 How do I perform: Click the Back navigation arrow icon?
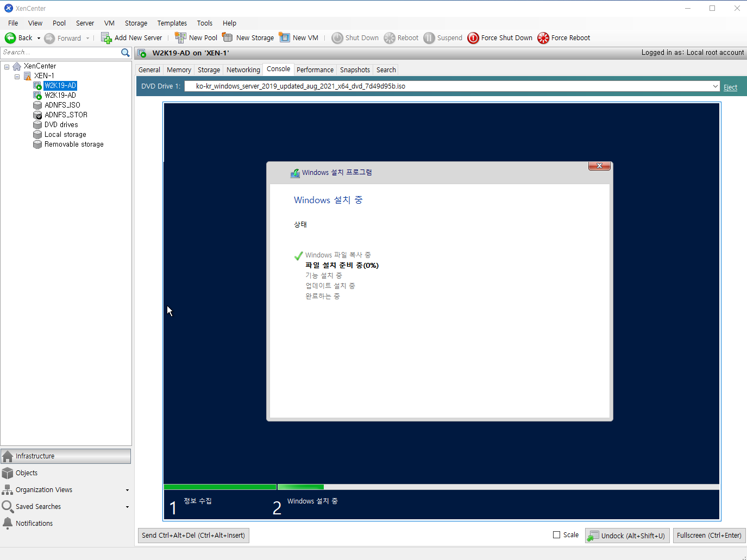(10, 38)
